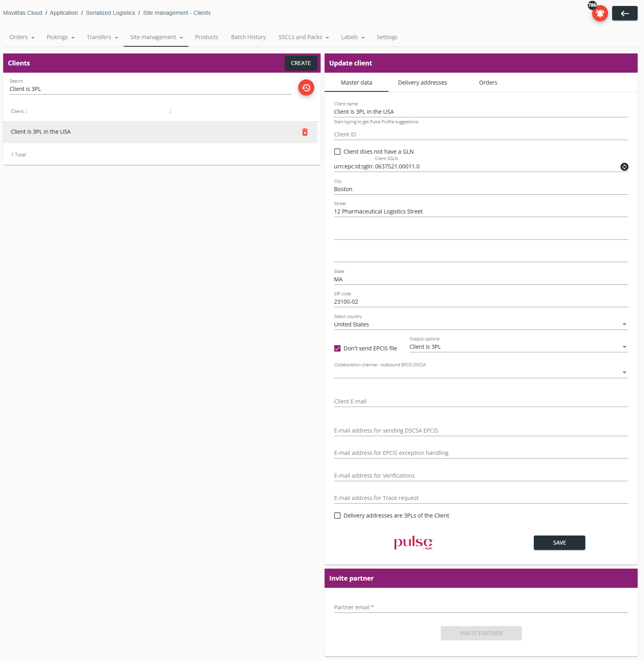Viewport: 644px width, 660px height.
Task: Click E-mail address for Trace request field
Action: (x=481, y=498)
